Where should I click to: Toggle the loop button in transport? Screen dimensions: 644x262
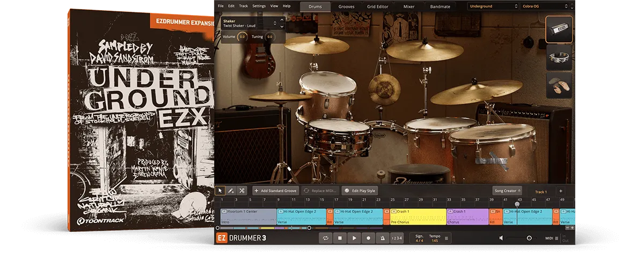pos(325,238)
